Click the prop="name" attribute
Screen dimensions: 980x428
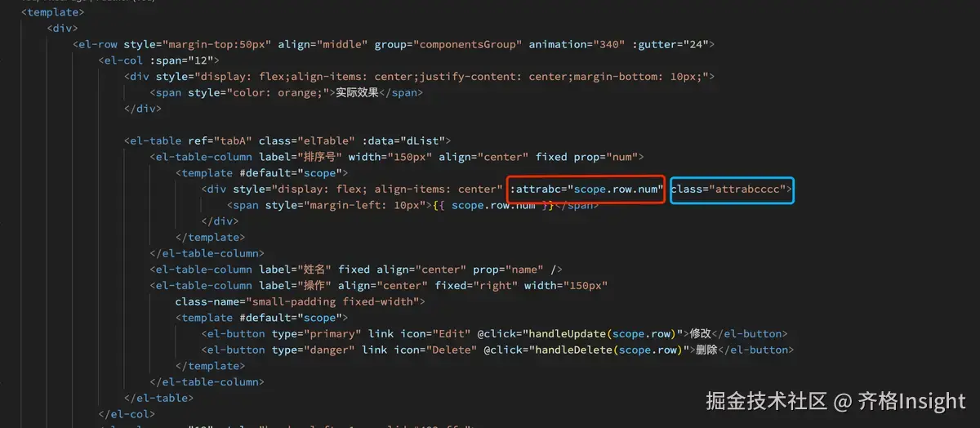[509, 270]
